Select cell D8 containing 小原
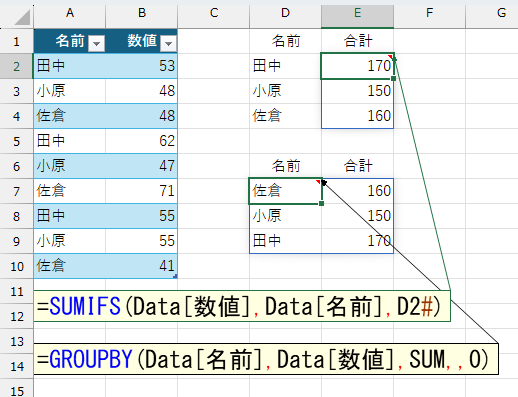The image size is (518, 397). pos(285,216)
